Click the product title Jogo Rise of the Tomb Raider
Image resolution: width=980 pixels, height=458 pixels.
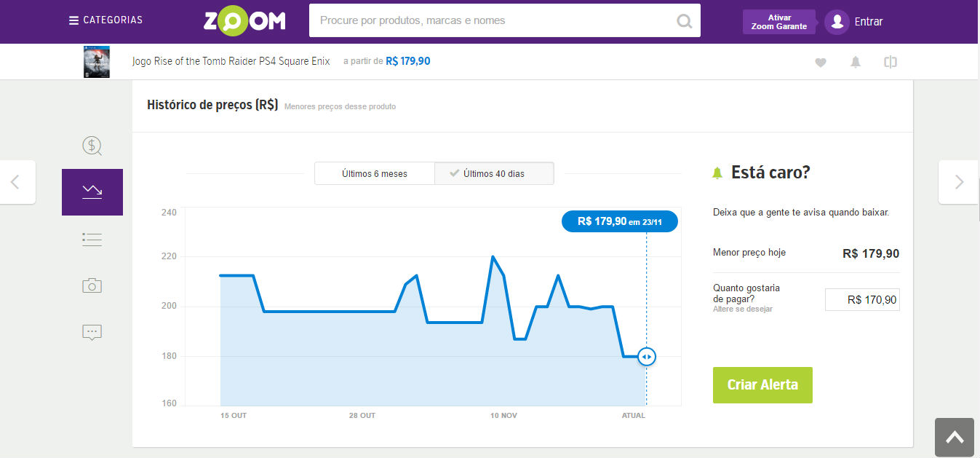231,61
